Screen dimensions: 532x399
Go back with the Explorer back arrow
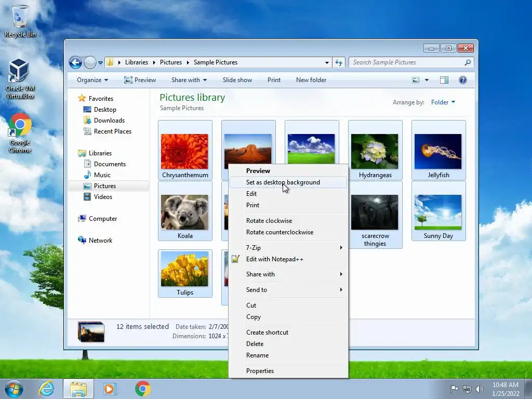click(75, 62)
